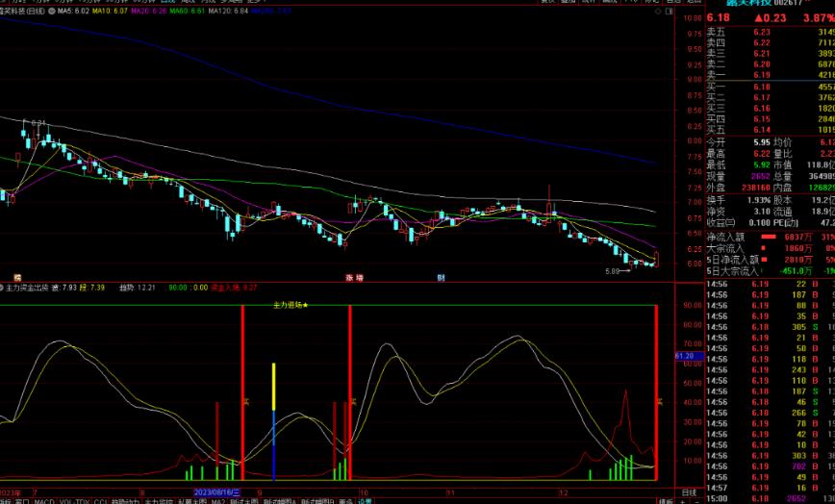This screenshot has width=835, height=504.
Task: Click the 5日净流入额 2810万 row
Action: tap(770, 260)
